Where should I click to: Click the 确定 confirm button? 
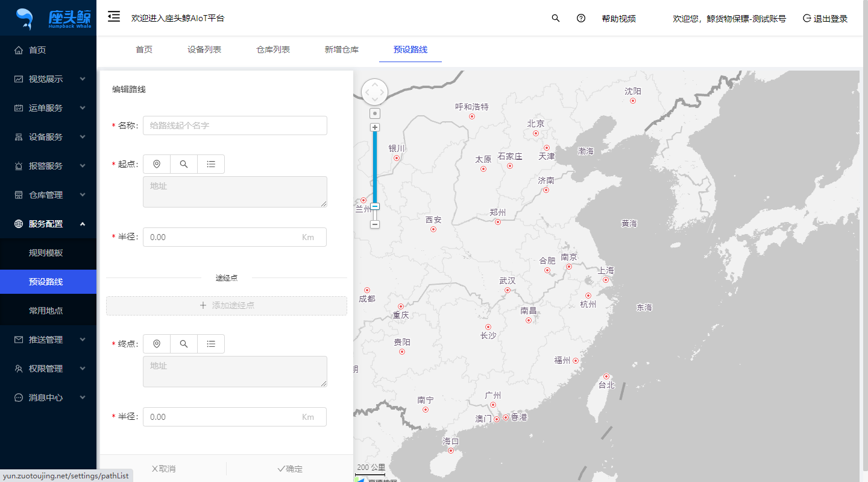pos(290,469)
